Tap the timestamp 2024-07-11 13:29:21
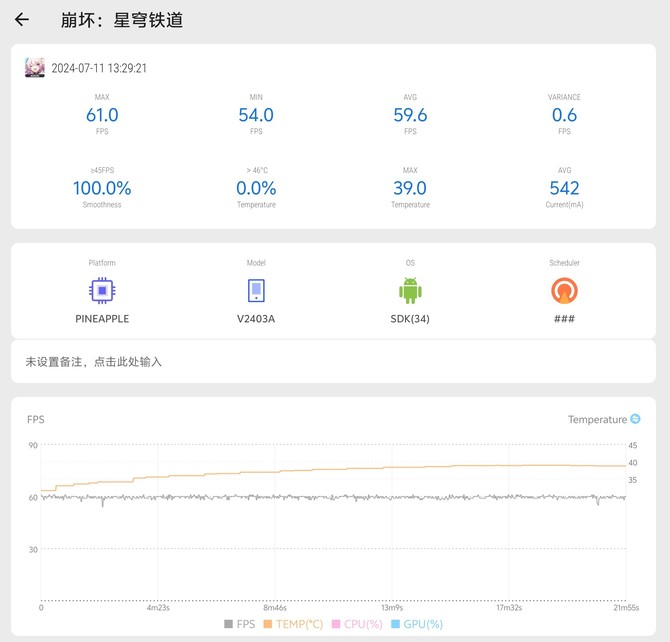The image size is (670, 642). coord(99,68)
